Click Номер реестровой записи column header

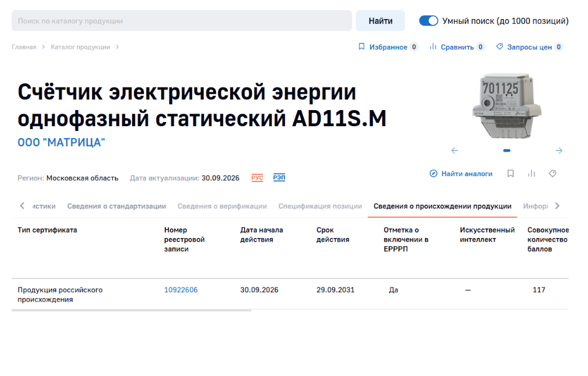(x=184, y=239)
